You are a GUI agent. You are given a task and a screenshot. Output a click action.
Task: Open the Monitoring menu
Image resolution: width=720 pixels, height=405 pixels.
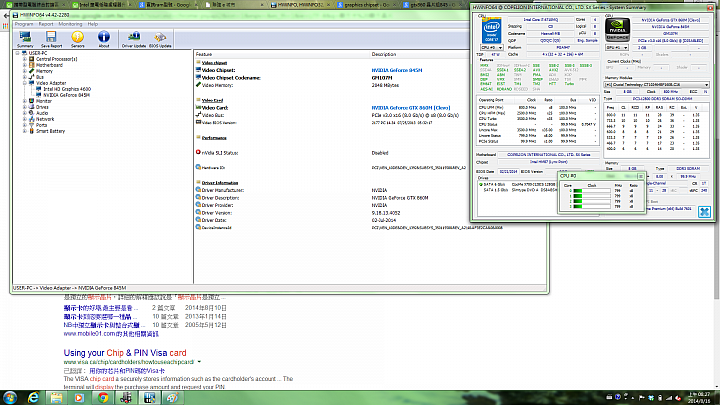click(70, 24)
